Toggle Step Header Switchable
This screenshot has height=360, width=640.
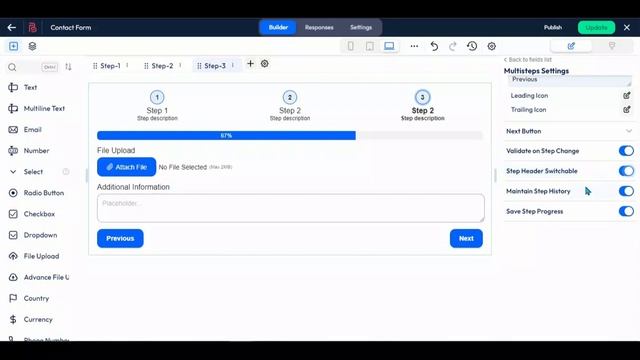click(x=626, y=171)
